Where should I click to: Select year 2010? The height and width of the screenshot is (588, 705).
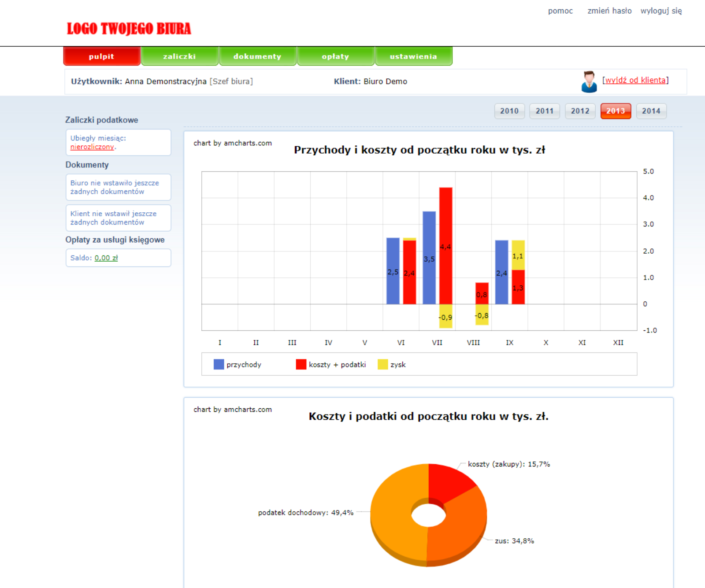[509, 111]
